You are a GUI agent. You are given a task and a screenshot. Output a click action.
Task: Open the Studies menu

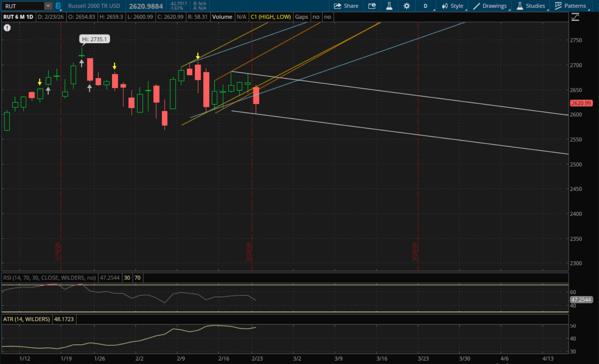531,6
